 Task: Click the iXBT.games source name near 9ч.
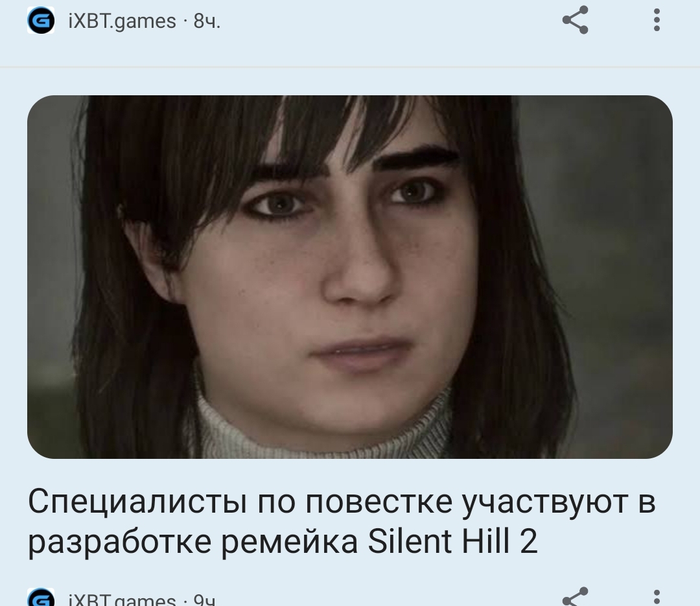(x=122, y=599)
